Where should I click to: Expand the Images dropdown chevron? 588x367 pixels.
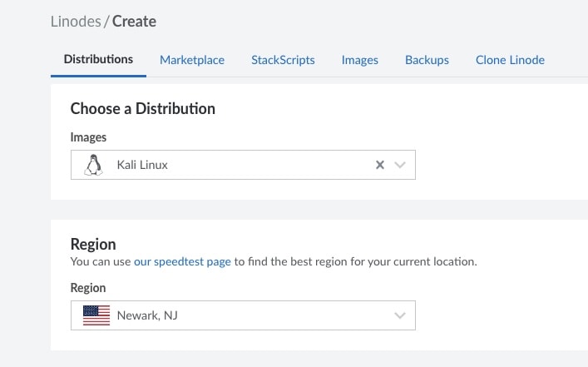(400, 165)
